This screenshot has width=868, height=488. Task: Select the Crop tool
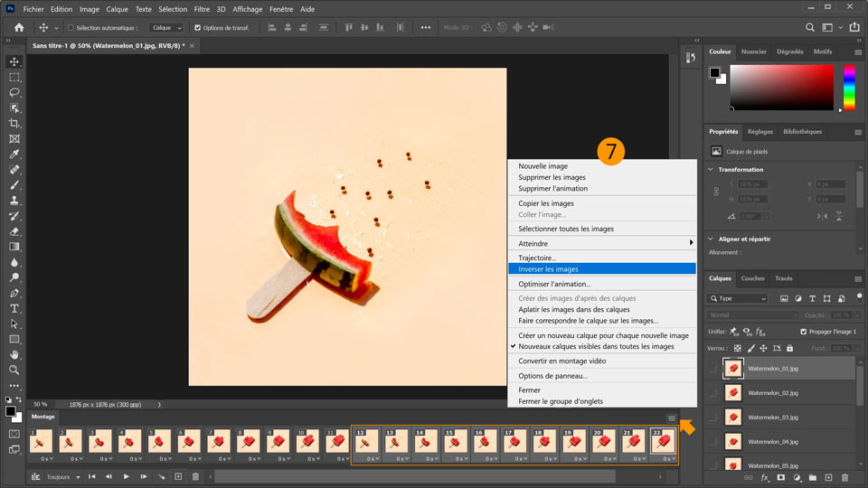pos(14,123)
